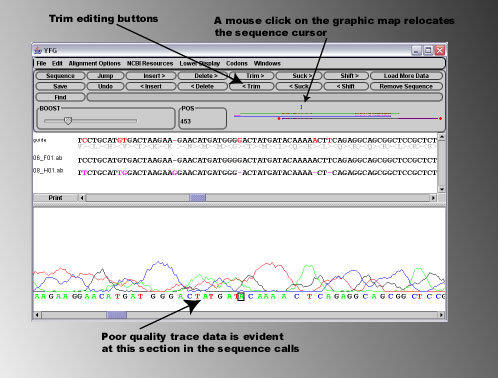Click the BOOST slider handle
The image size is (498, 378).
point(68,121)
